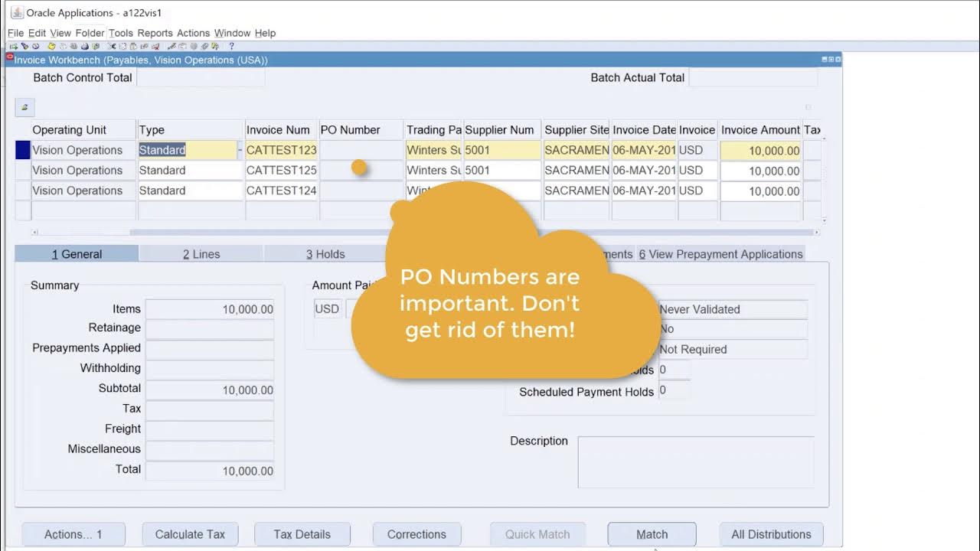Click Operating Unit cell in CATTEST124 row

[x=83, y=191]
